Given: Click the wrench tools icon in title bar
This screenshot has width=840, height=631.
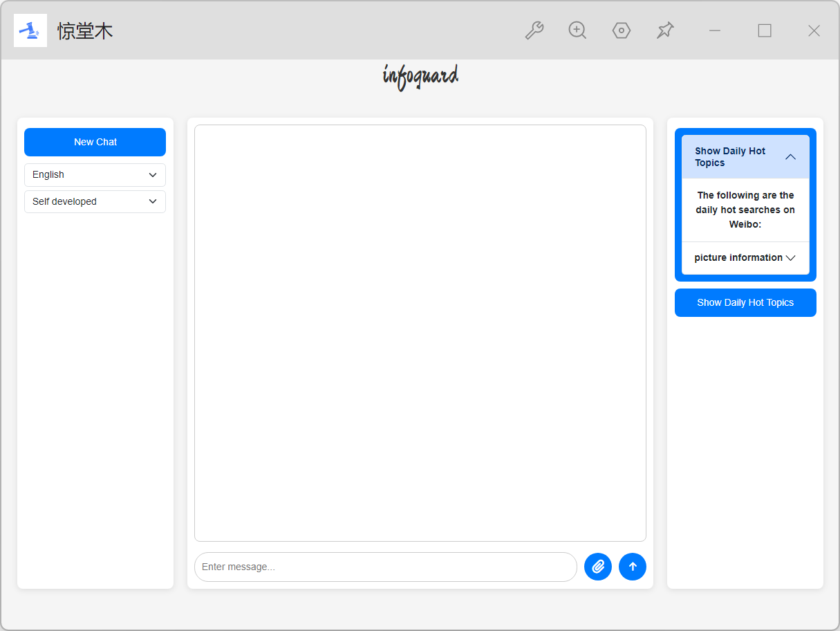Looking at the screenshot, I should [x=534, y=30].
